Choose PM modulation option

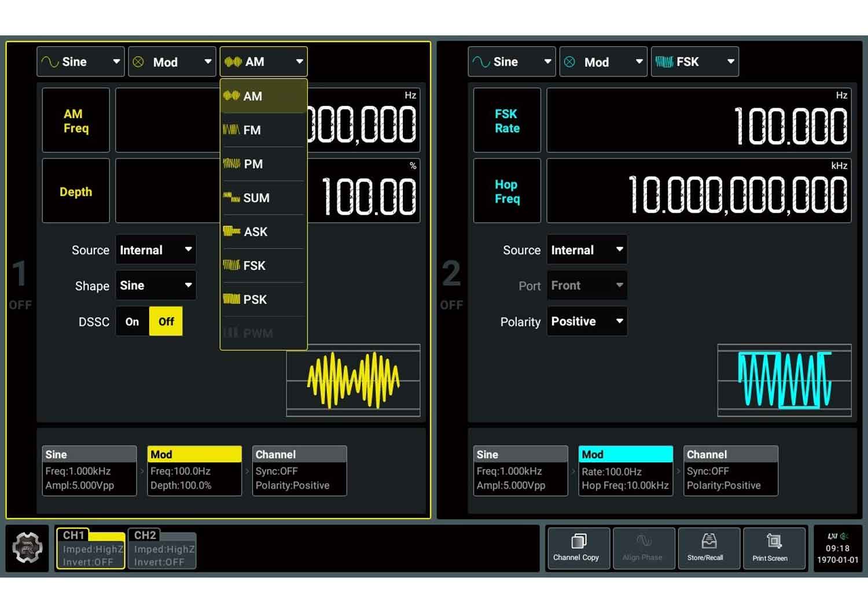(x=263, y=164)
